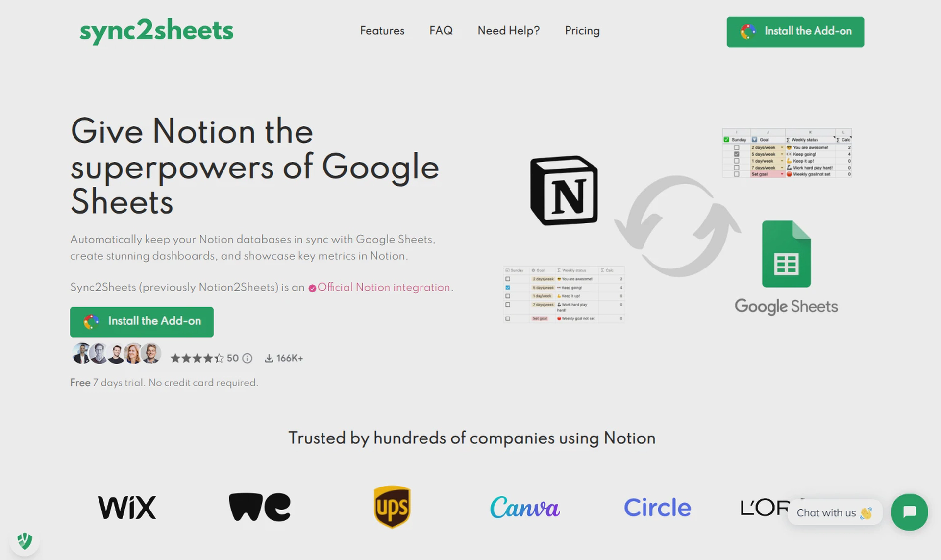Image resolution: width=941 pixels, height=560 pixels.
Task: Open the Pricing page
Action: click(x=582, y=31)
